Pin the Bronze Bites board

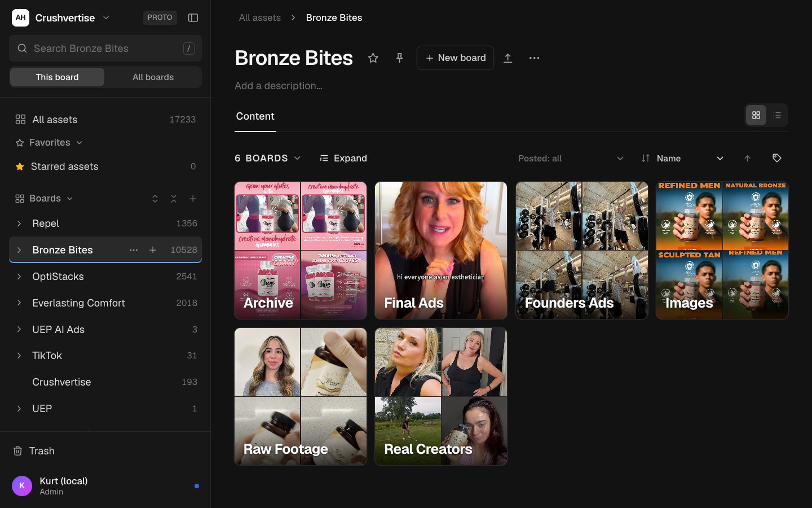399,58
